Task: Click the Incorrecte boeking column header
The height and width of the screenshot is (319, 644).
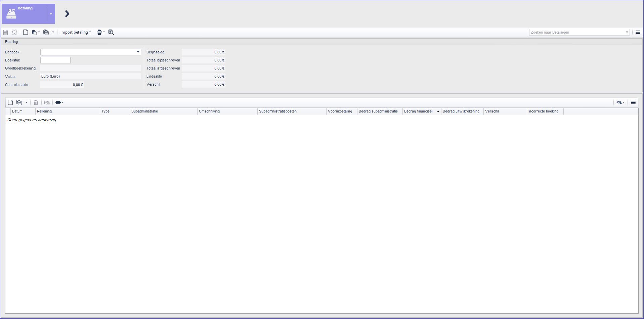Action: [545, 111]
